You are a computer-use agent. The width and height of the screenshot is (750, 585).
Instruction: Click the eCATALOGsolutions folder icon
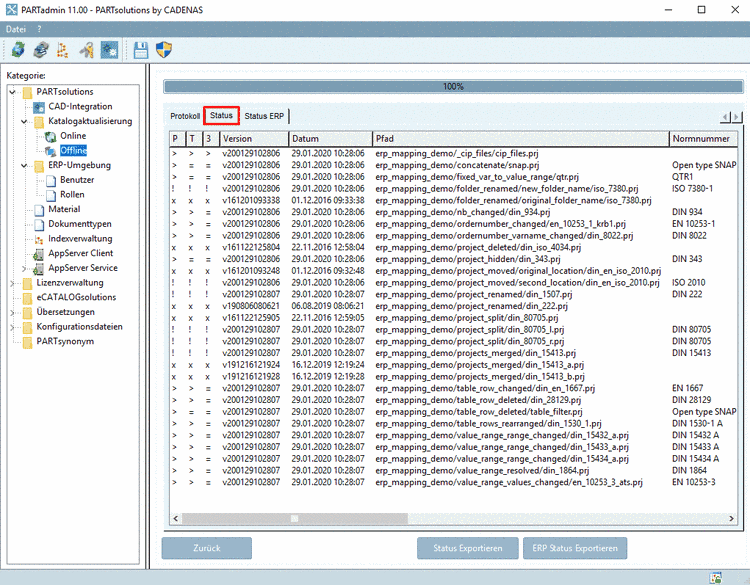click(x=27, y=298)
